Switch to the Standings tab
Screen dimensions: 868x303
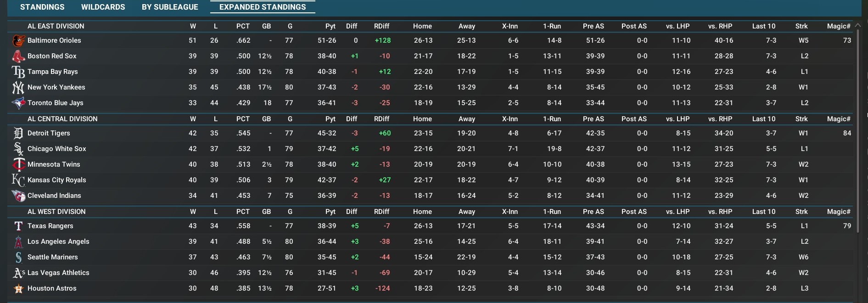(42, 7)
